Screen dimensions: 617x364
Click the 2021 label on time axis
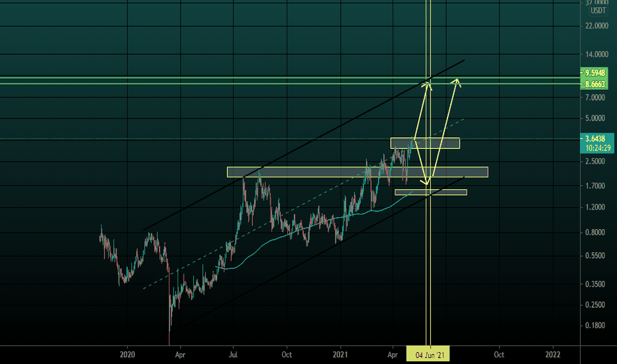[x=340, y=355]
